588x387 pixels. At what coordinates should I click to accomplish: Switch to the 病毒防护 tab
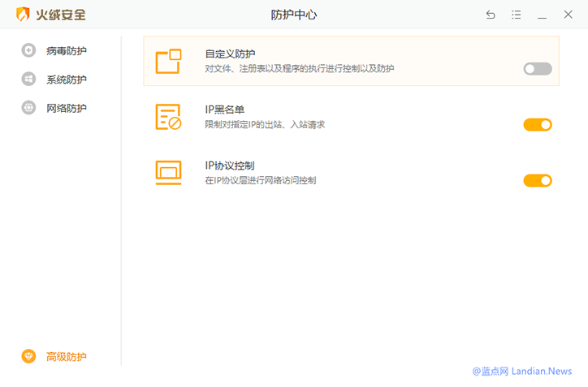[66, 50]
